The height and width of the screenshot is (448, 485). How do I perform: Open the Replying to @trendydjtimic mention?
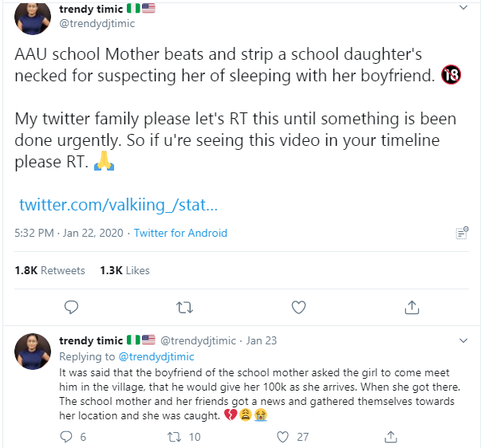pyautogui.click(x=156, y=356)
